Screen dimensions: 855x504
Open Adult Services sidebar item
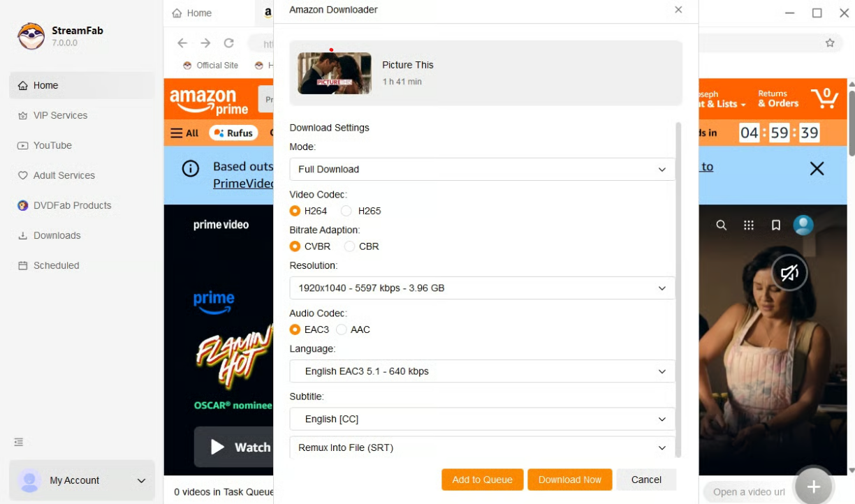click(x=82, y=175)
